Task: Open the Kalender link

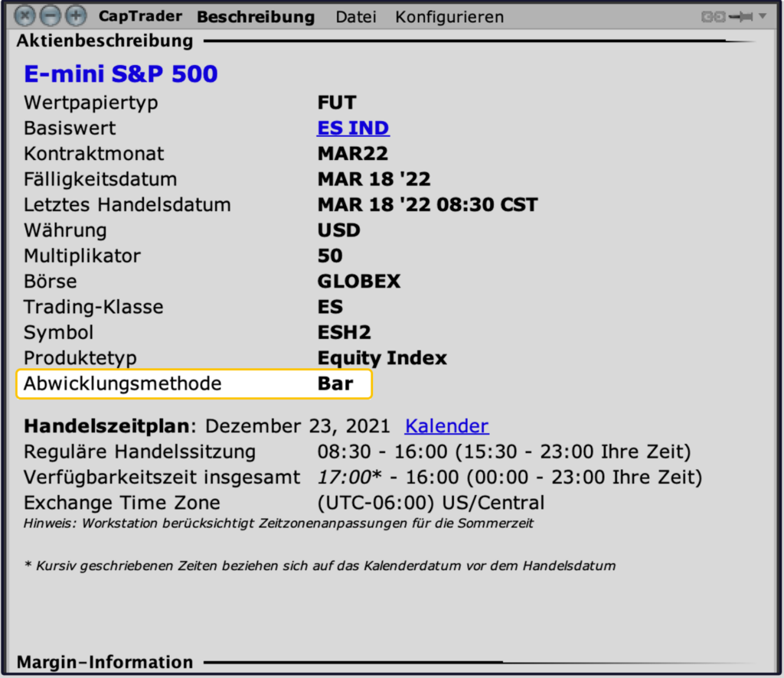Action: [x=447, y=426]
